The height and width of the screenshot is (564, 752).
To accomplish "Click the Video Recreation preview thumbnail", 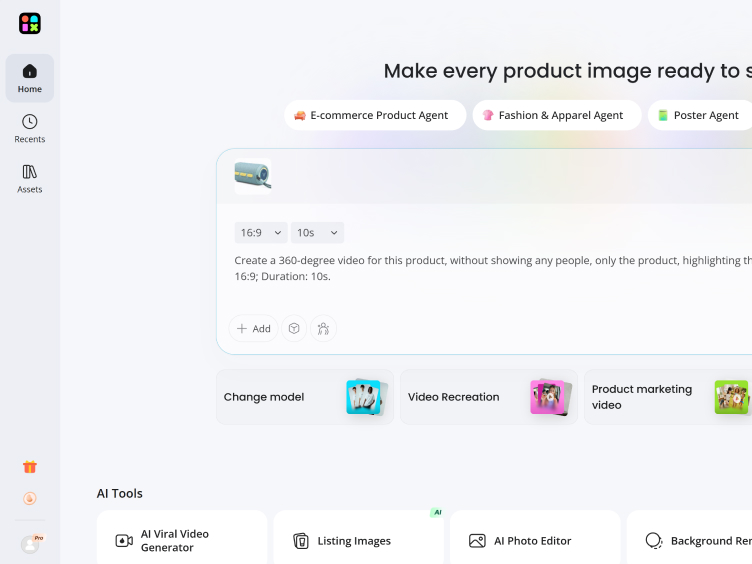I will [551, 397].
